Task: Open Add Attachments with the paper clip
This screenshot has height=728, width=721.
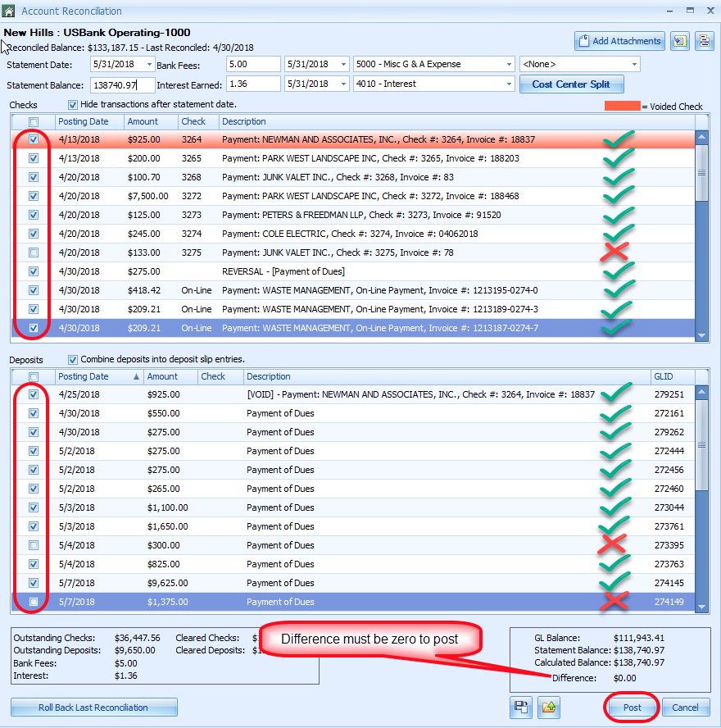Action: coord(619,41)
